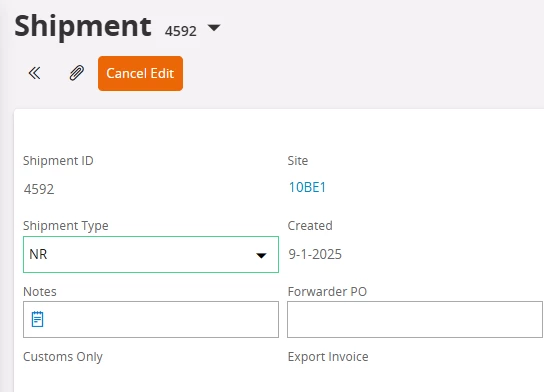The image size is (544, 392).
Task: Open the Shipment Type combo box showing NR
Action: 151,255
